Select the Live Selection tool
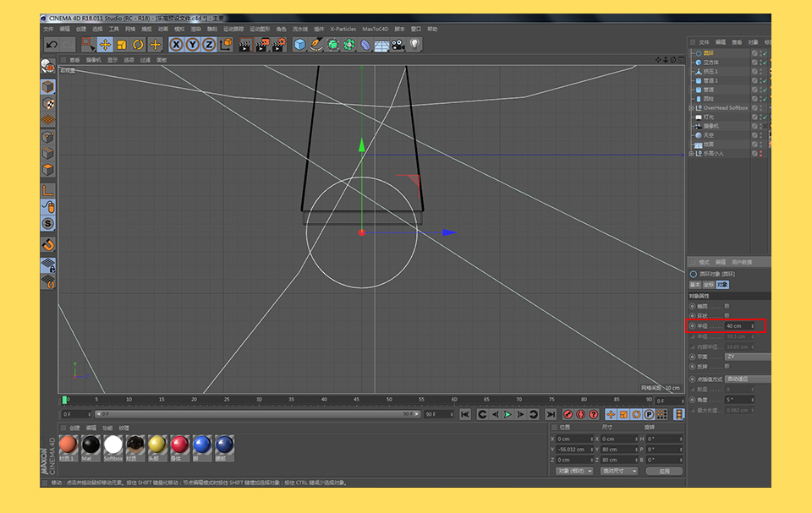Screen dimensions: 812x513 (x=88, y=45)
